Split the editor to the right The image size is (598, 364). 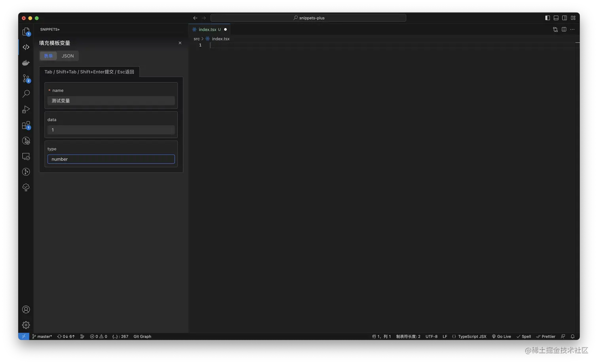tap(564, 29)
